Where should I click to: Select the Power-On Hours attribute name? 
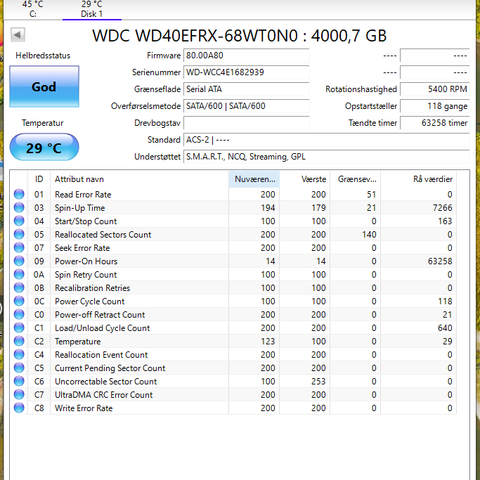pos(86,261)
